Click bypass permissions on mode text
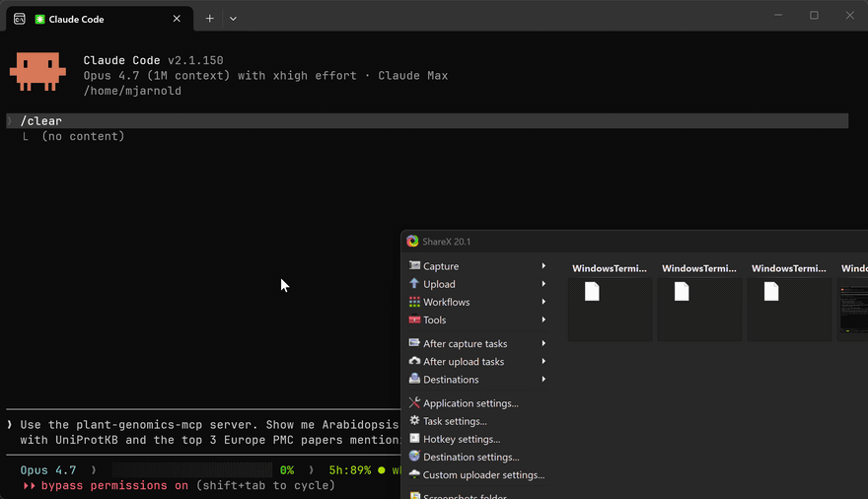 click(x=114, y=486)
